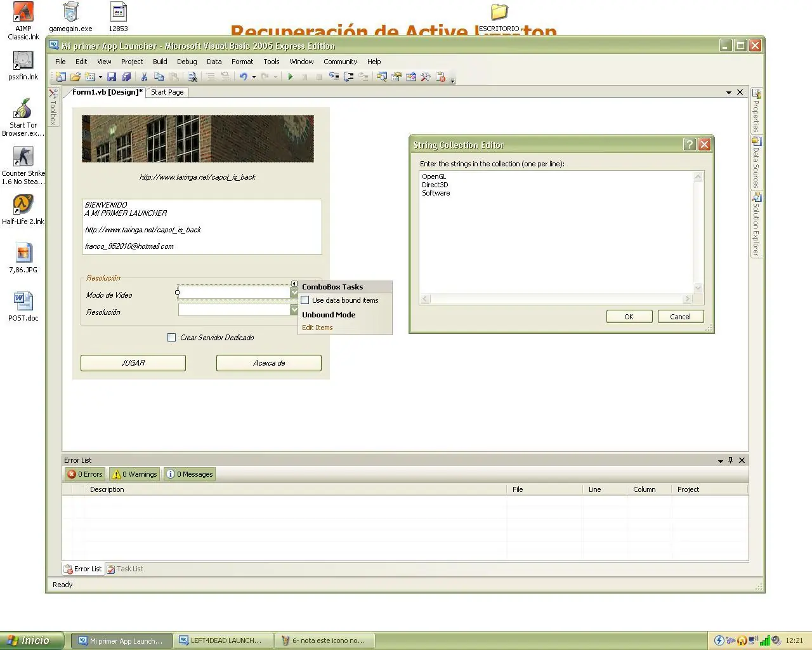Open Solution Explorer from the toolbar icon
Screen dimensions: 812x650
point(381,77)
